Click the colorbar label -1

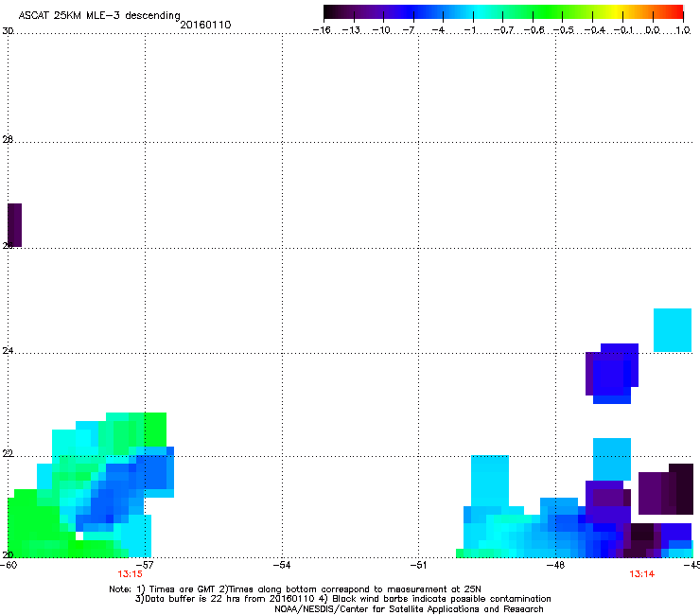[x=469, y=30]
